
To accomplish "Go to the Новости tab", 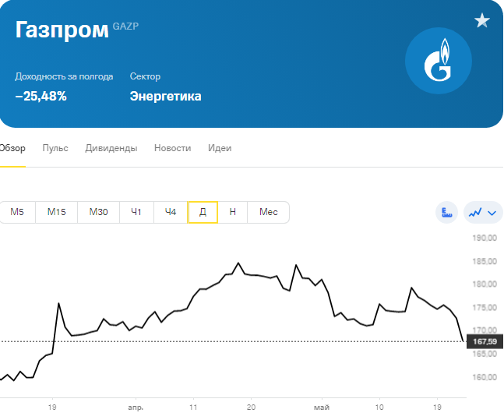I will point(173,148).
